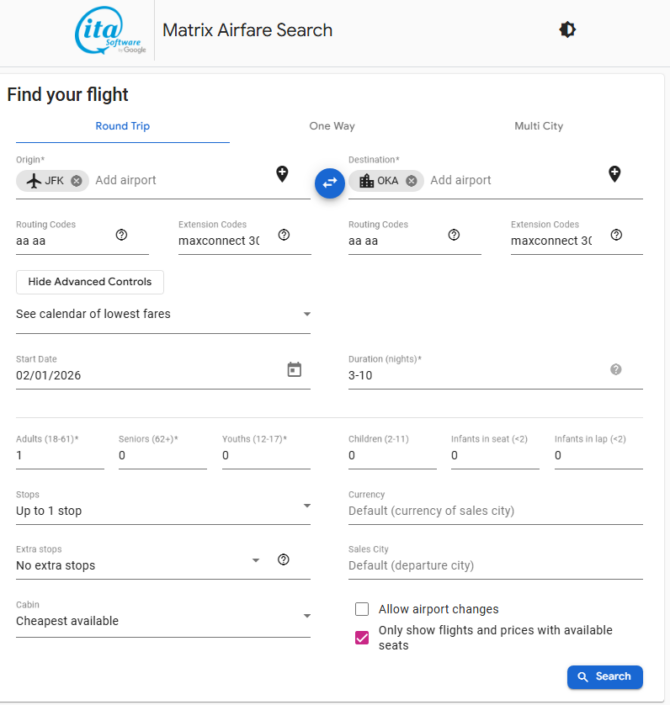Viewport: 670px width, 705px height.
Task: Switch to the One Way tab
Action: 332,126
